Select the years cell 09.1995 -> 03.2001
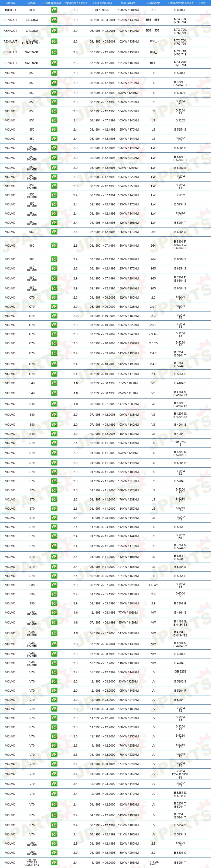The height and width of the screenshot is (868, 211). [102, 41]
